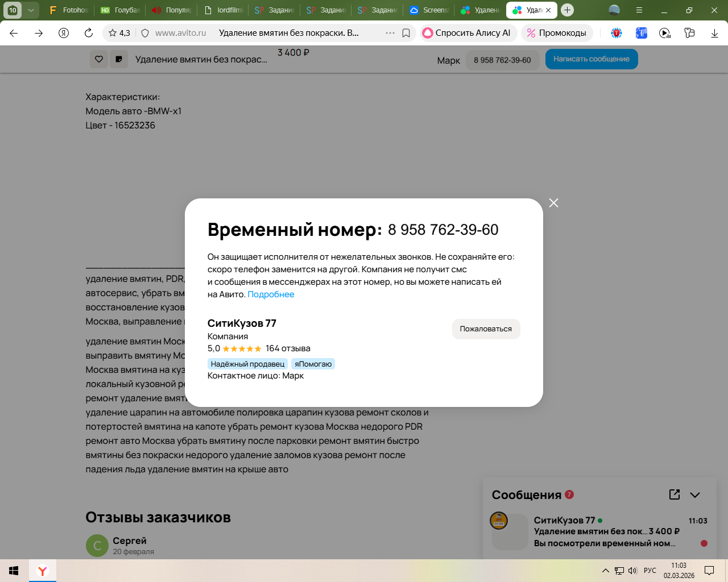Open browser downloads
728x582 pixels.
click(714, 33)
